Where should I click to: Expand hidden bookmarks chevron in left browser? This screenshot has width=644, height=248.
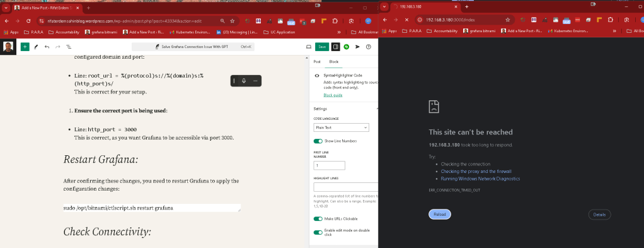[x=339, y=32]
